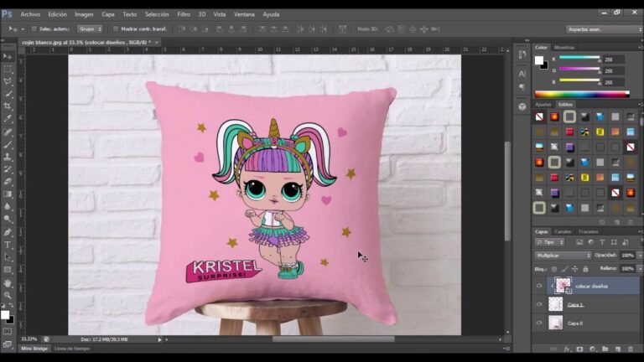
Task: Switch to the Ajustes tab
Action: [x=543, y=105]
